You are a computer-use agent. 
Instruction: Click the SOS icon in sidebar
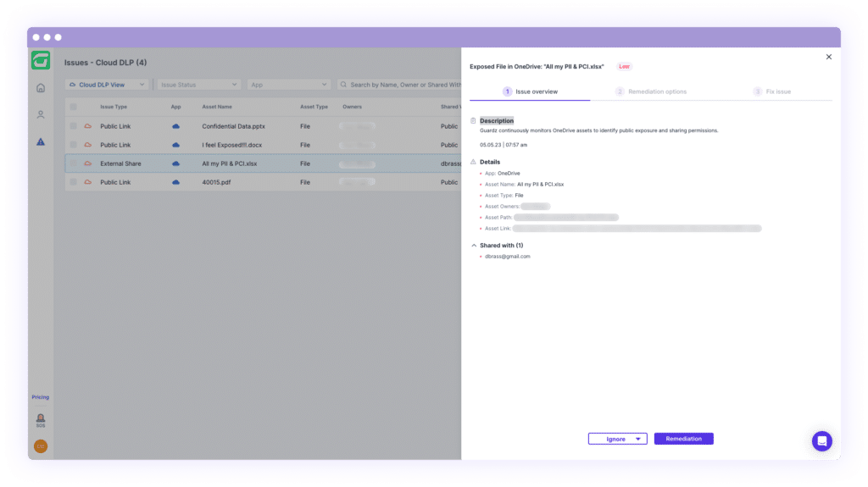41,420
